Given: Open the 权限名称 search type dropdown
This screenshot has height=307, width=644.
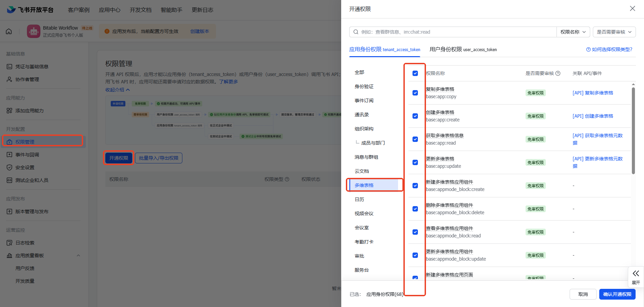Looking at the screenshot, I should pyautogui.click(x=573, y=32).
